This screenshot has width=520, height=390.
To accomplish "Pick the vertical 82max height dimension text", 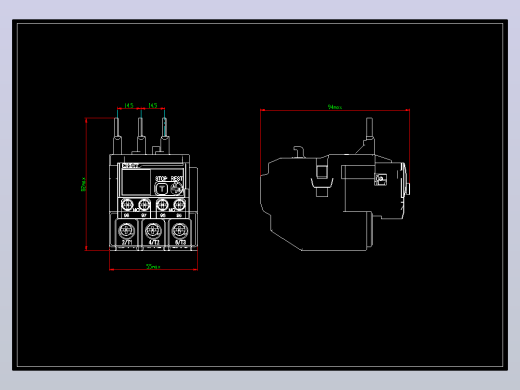I will [83, 184].
